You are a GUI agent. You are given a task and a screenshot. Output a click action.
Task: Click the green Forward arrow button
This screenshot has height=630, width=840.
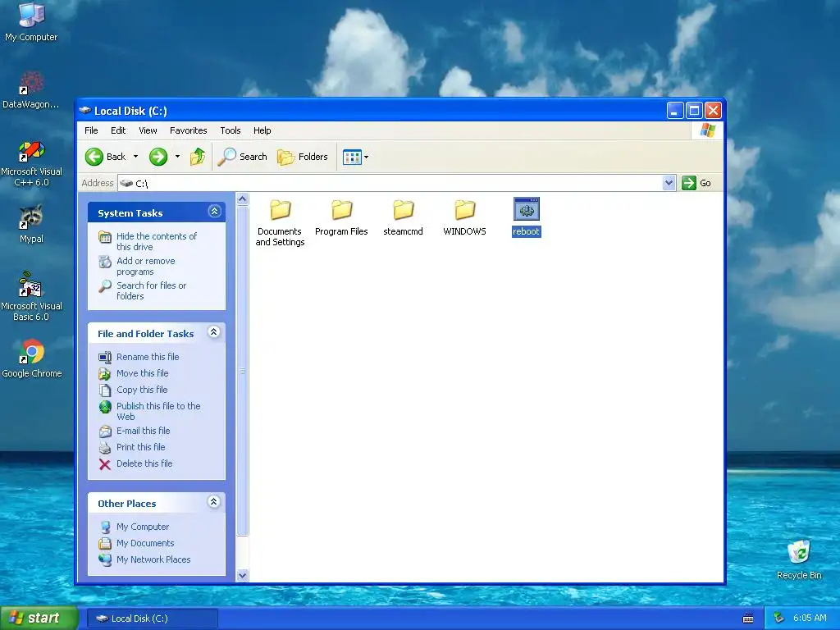(158, 157)
